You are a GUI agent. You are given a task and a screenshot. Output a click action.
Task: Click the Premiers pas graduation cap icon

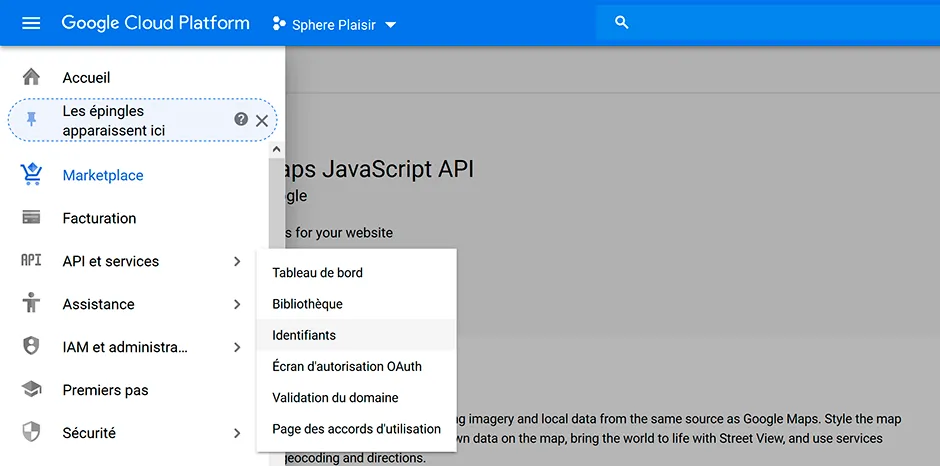[31, 390]
